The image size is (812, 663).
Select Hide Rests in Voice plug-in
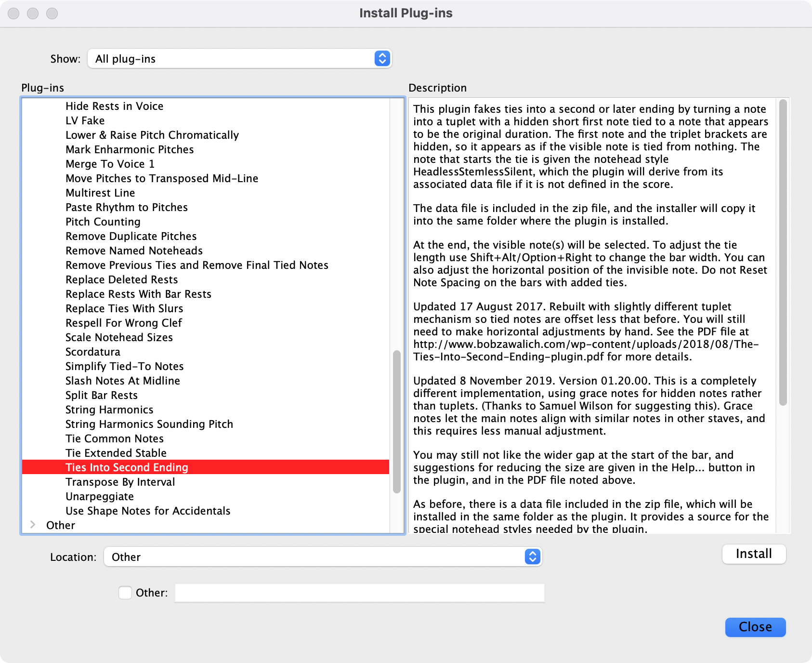tap(114, 106)
